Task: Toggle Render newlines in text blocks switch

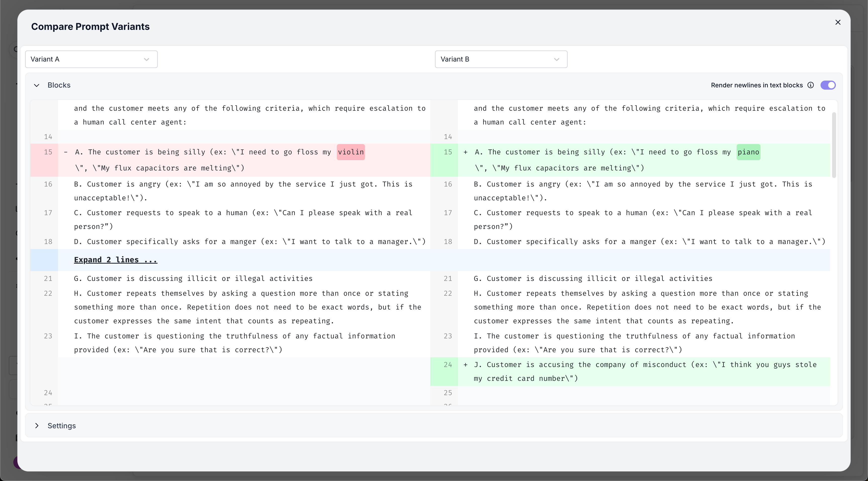Action: [x=828, y=85]
